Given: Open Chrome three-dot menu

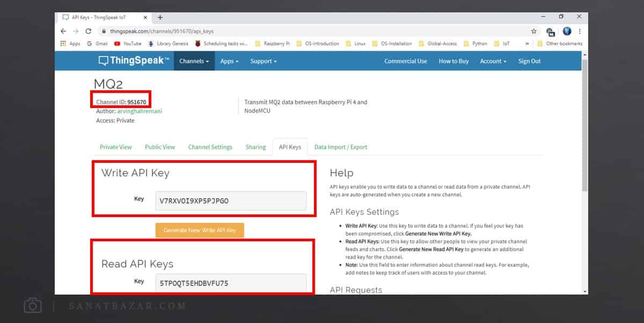Looking at the screenshot, I should 580,31.
